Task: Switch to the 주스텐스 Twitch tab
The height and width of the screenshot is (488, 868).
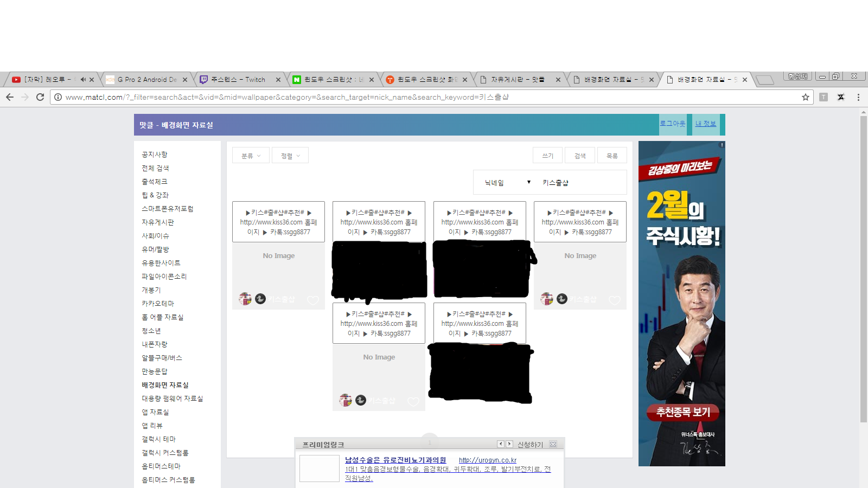Action: pos(239,80)
